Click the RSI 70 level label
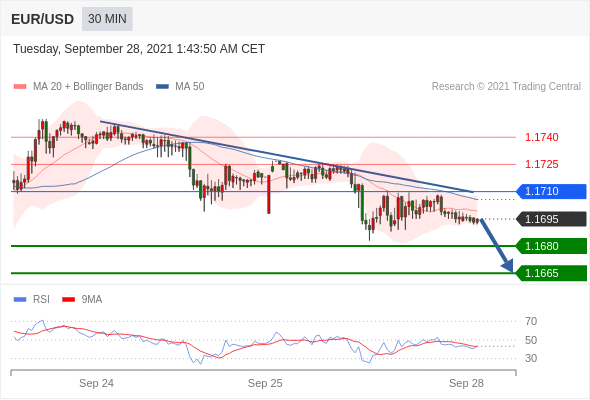 tap(531, 321)
